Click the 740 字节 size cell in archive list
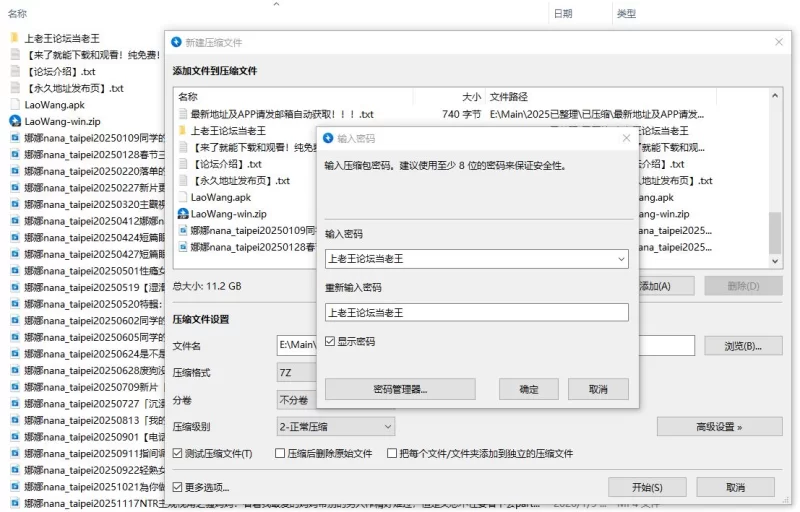 coord(461,114)
